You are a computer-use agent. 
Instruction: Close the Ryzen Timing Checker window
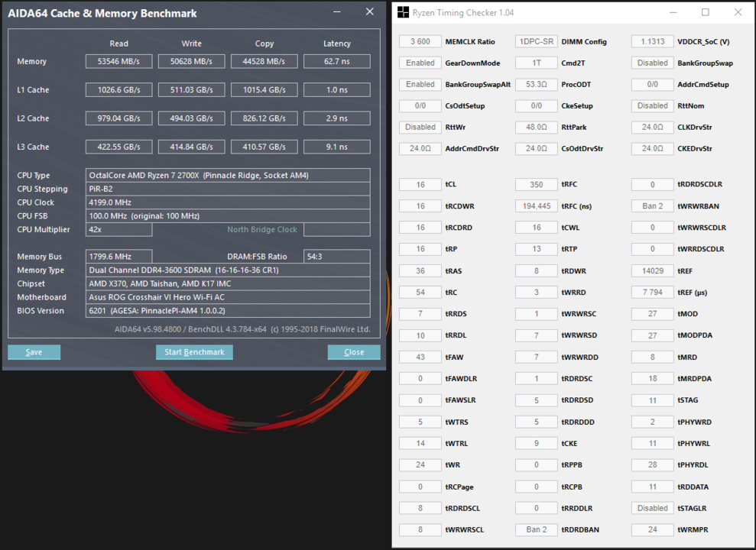738,12
